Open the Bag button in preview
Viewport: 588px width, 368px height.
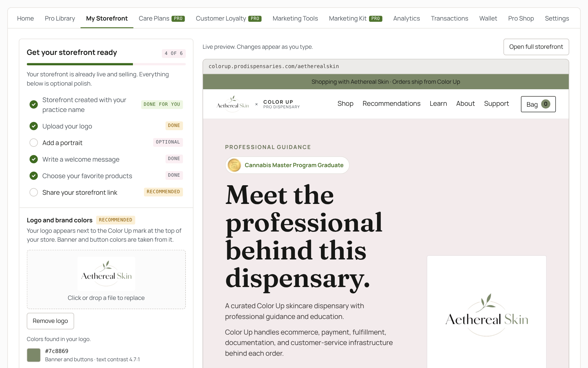(x=538, y=104)
